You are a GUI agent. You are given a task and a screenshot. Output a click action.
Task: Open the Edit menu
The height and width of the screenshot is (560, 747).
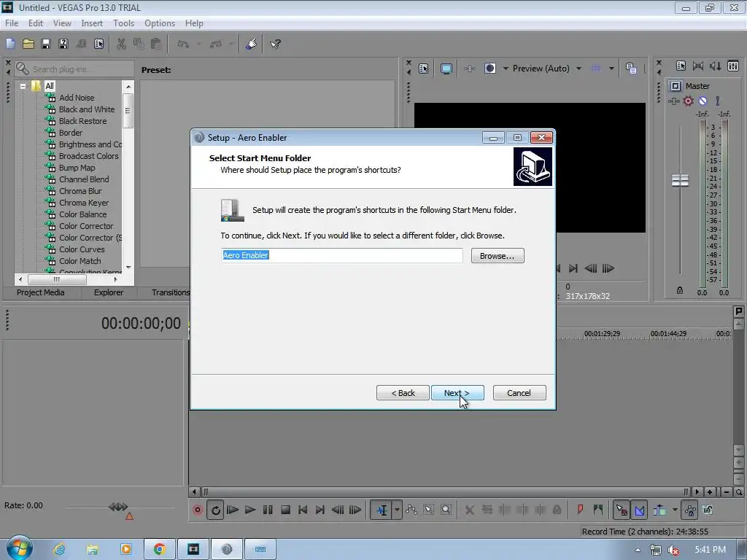[36, 23]
